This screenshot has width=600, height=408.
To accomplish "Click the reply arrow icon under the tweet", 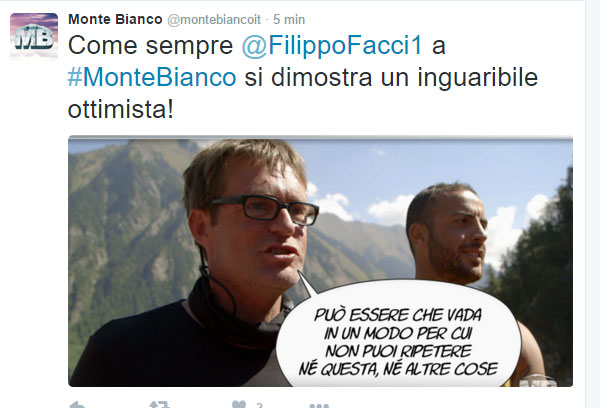I will 78,405.
